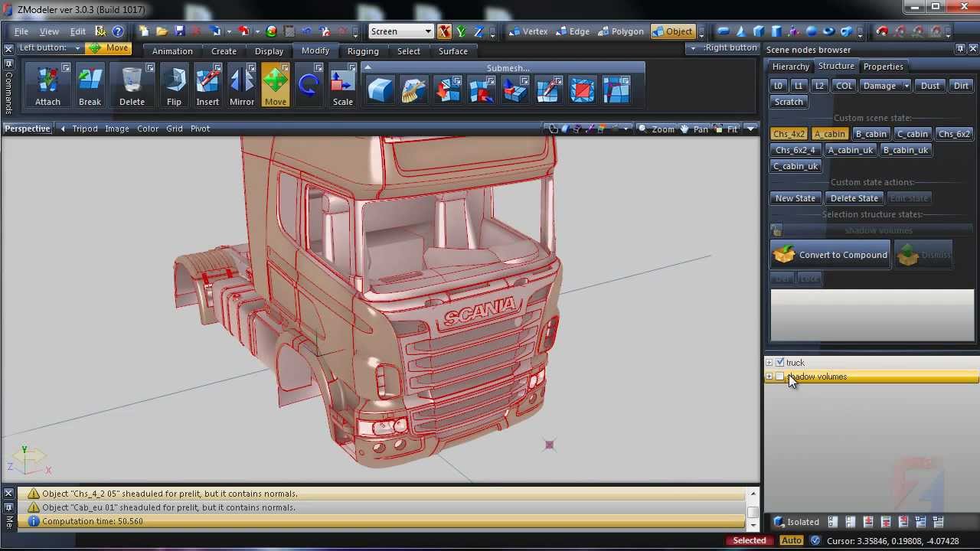Pin the Scene nodes browser panel
This screenshot has height=551, width=980.
[x=960, y=49]
